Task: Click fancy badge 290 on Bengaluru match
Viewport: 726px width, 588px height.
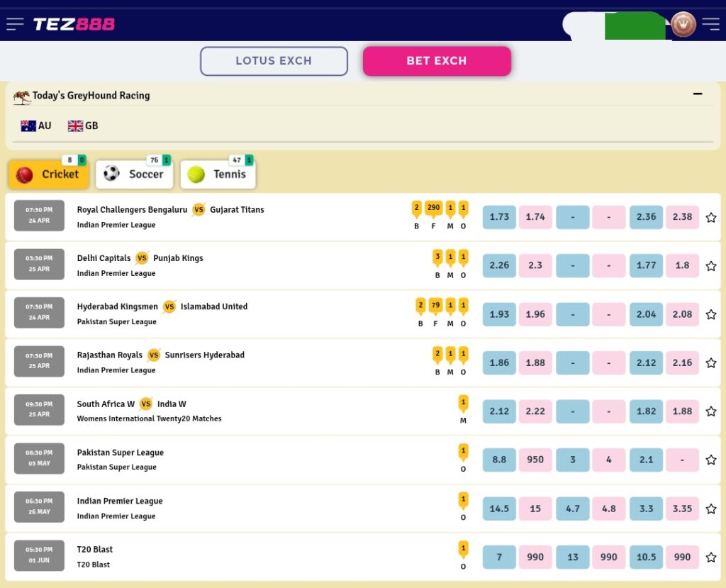Action: point(434,209)
